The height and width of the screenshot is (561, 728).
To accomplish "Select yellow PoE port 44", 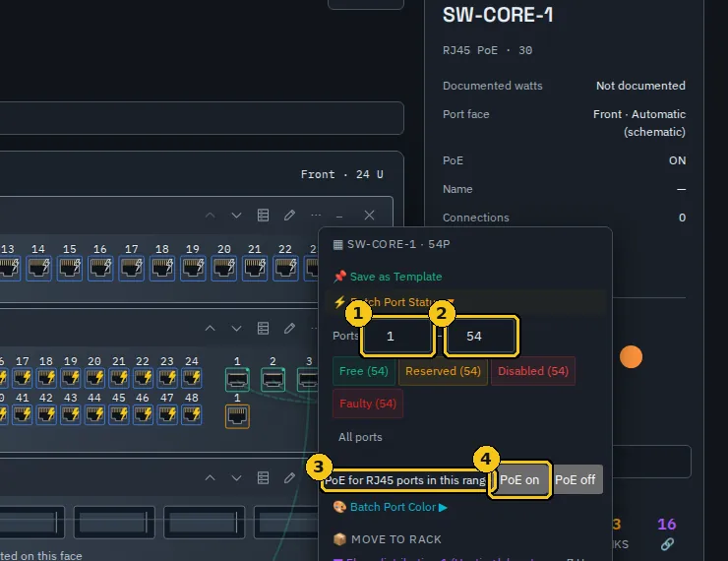I will click(94, 414).
